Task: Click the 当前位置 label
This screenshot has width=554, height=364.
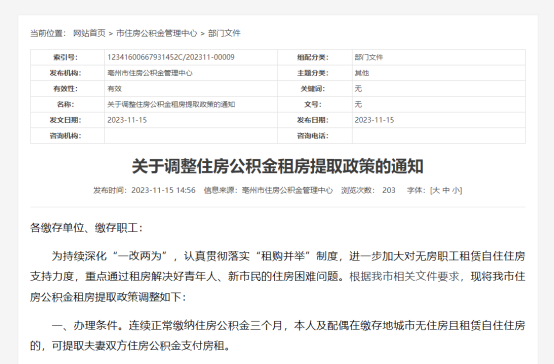Action: (48, 33)
